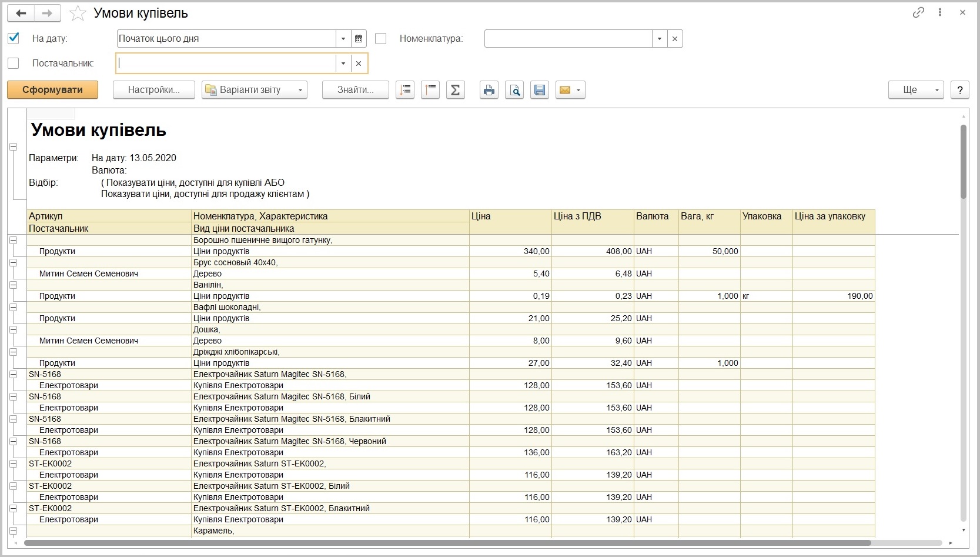Clear the Постачальник field with its X

[359, 64]
